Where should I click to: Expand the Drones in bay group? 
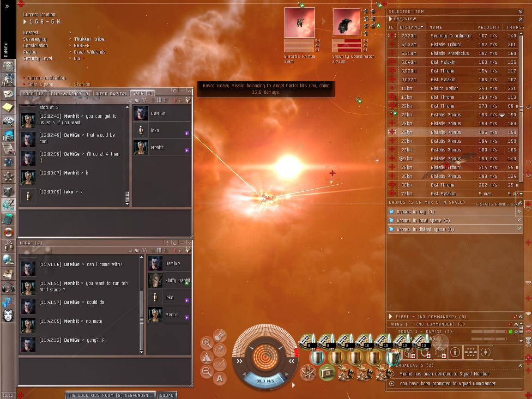[x=519, y=212]
